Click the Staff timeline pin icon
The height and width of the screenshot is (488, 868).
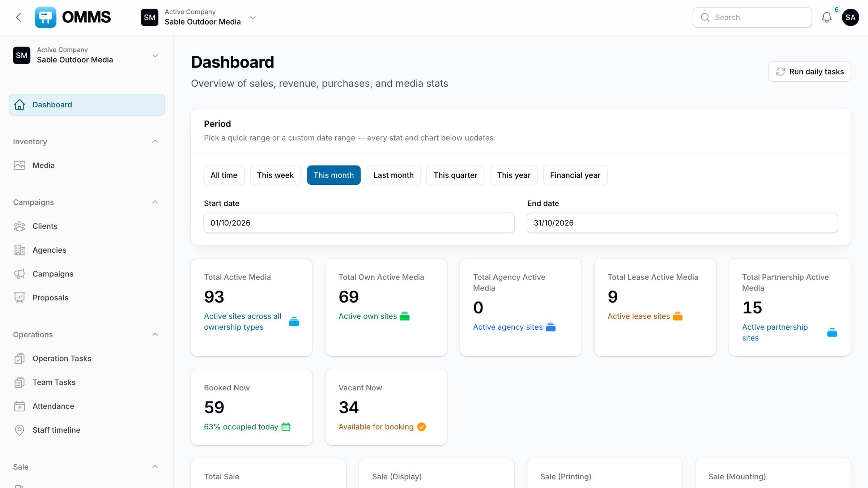click(x=20, y=430)
